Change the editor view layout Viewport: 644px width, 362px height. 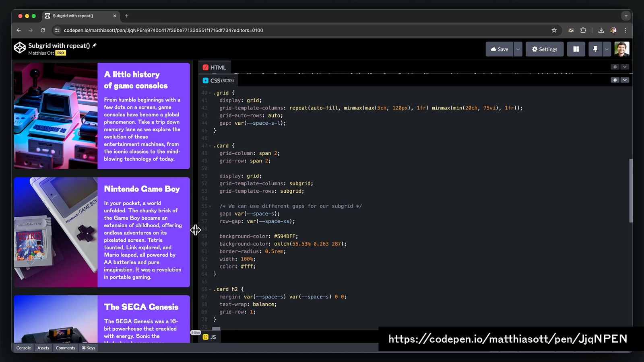coord(576,49)
